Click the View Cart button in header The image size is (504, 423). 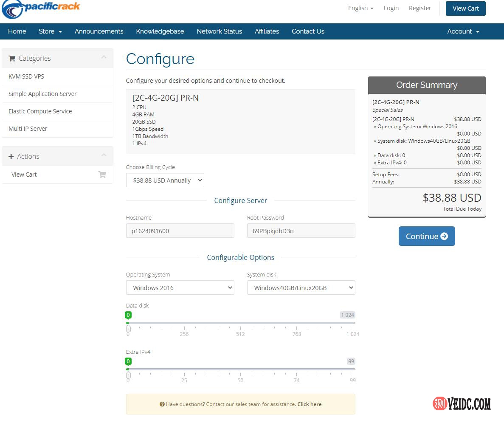(x=465, y=8)
